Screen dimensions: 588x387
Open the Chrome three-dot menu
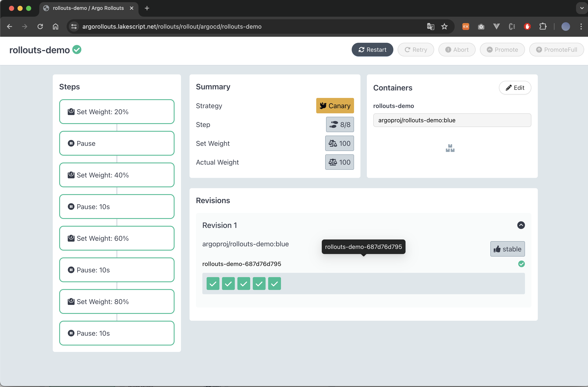tap(581, 27)
